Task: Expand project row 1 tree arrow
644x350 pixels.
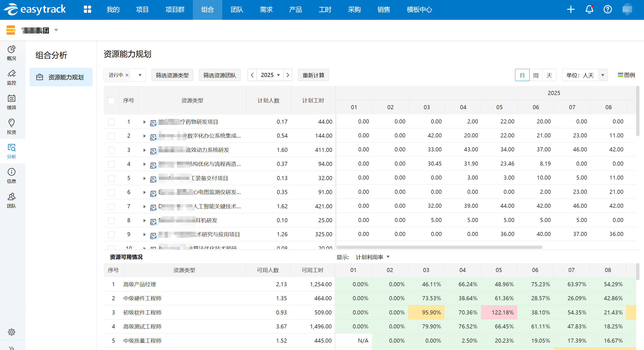Action: (144, 122)
